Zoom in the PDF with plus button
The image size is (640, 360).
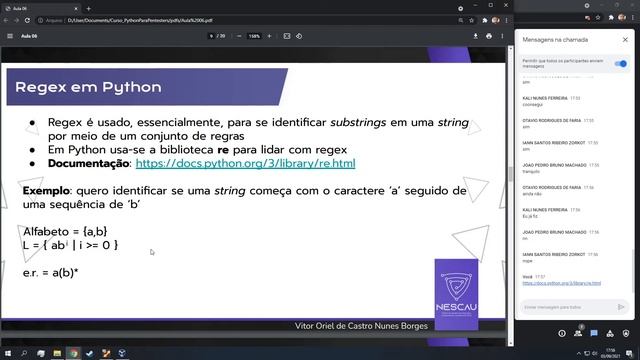coord(269,36)
